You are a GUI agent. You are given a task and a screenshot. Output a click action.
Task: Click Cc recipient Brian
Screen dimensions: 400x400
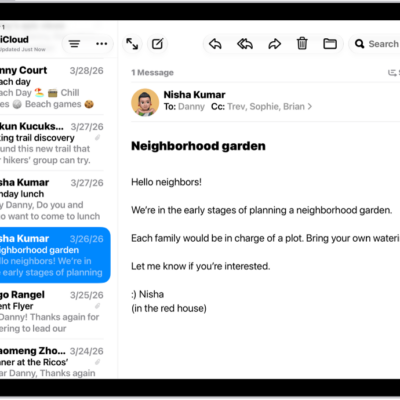pos(294,107)
